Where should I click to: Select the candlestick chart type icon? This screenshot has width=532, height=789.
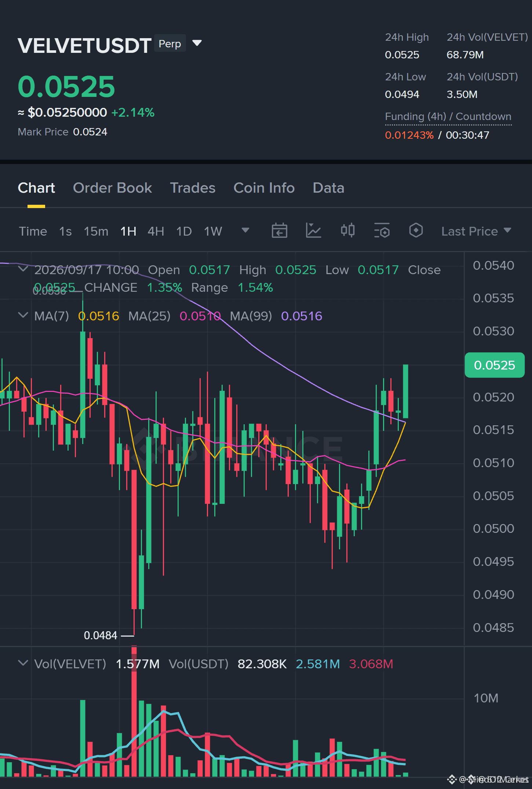[347, 231]
